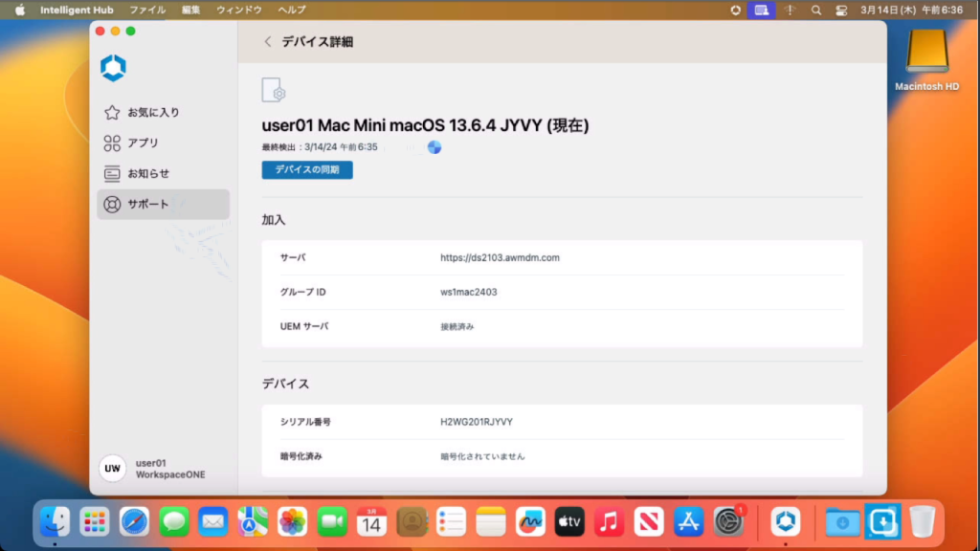Open the server URL https://ds2103.awmdm.com
This screenshot has height=551, width=980.
click(500, 257)
